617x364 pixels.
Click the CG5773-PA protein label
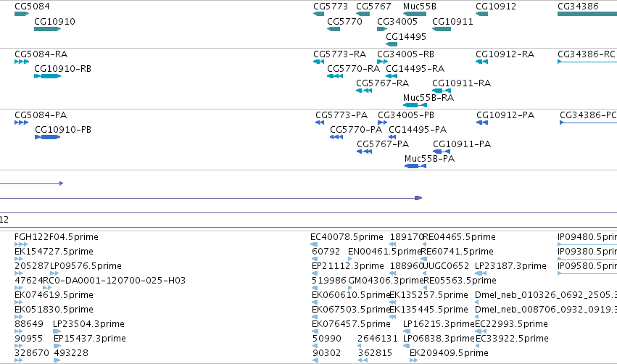click(x=341, y=115)
